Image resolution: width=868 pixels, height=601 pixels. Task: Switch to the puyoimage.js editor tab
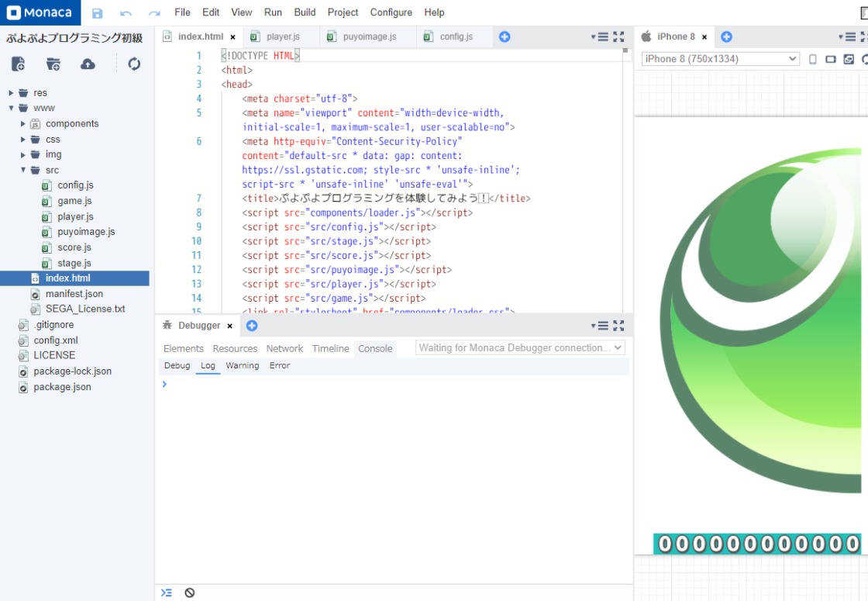(x=368, y=36)
